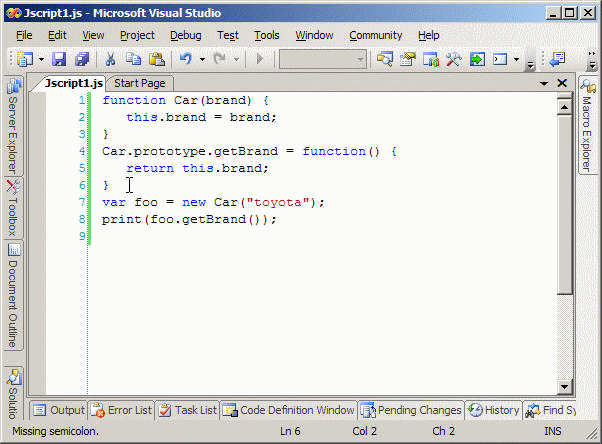Open the Code Definition Window tab
This screenshot has width=602, height=444.
[288, 410]
